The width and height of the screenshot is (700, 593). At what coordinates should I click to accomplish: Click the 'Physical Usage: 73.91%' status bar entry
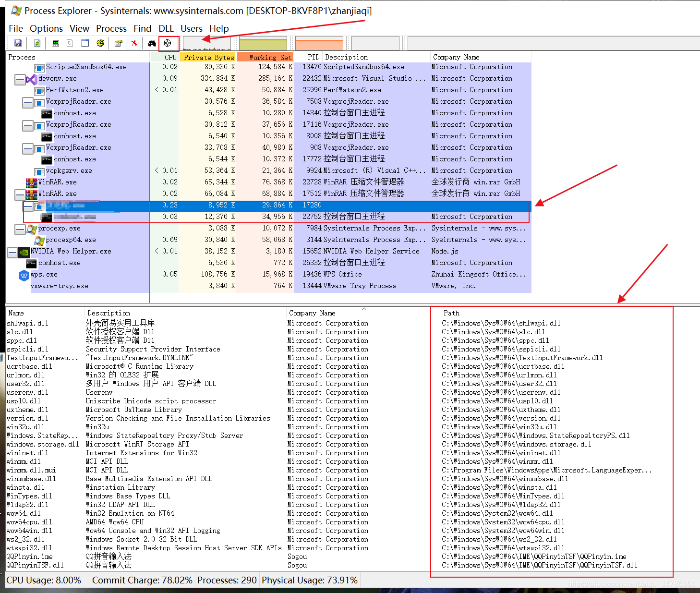(310, 580)
